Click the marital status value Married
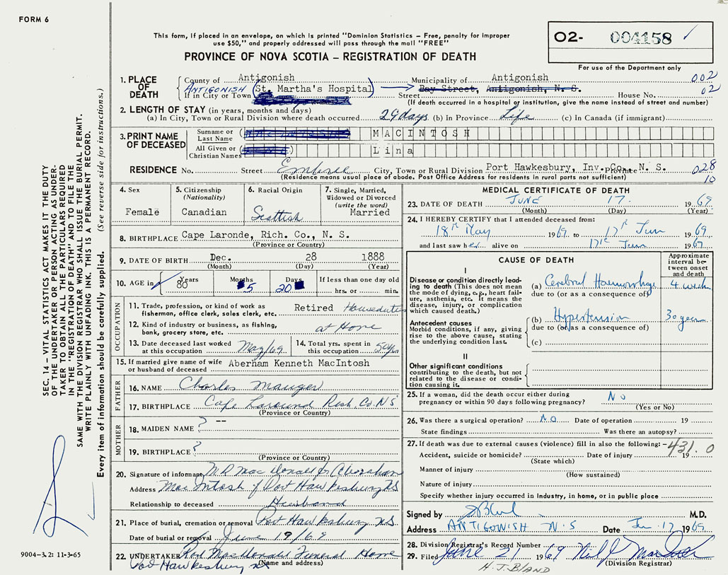Screen dimensions: 728x575 369,212
